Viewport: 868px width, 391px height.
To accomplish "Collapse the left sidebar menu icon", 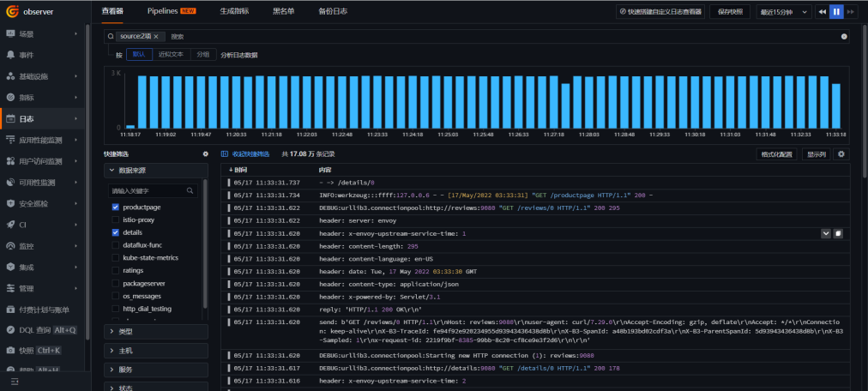I will click(15, 381).
